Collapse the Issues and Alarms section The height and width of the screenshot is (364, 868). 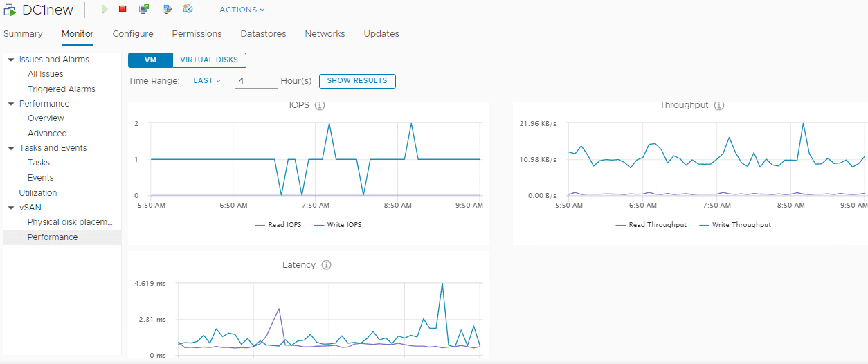[11, 60]
